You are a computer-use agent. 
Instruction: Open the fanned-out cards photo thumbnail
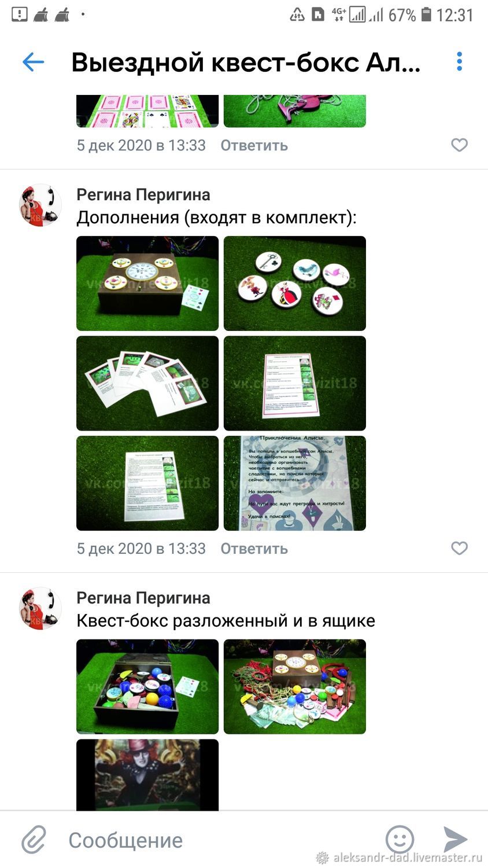click(x=147, y=383)
